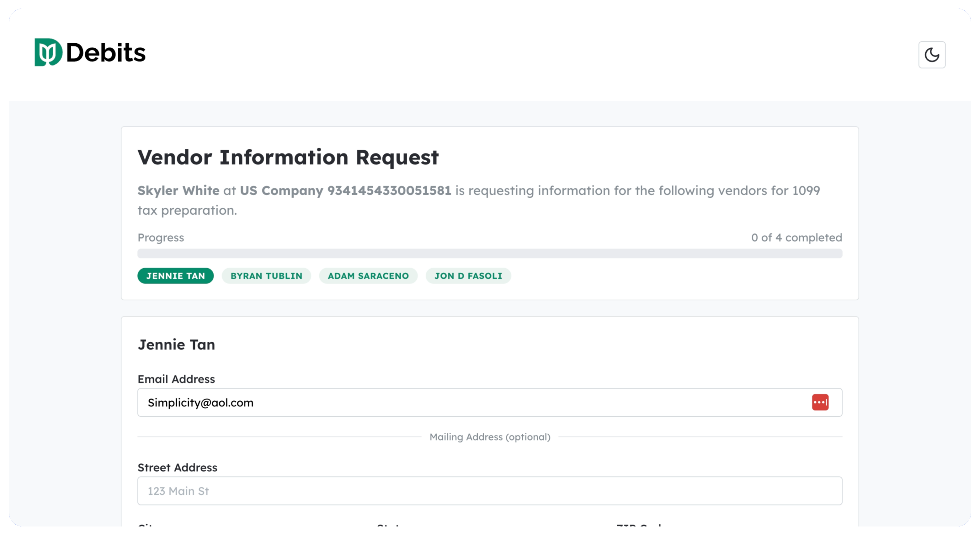Click the Progress label text

tap(161, 238)
